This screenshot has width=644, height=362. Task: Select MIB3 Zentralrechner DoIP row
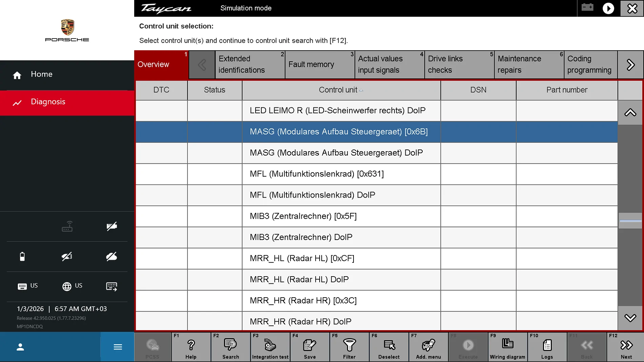(x=377, y=237)
